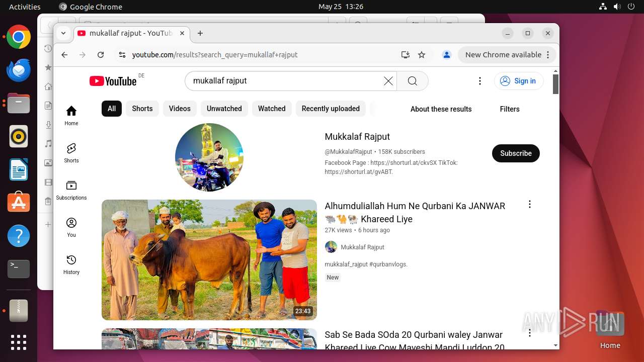Viewport: 644px width, 362px height.
Task: Click the page vertical scrollbar
Action: (x=555, y=84)
